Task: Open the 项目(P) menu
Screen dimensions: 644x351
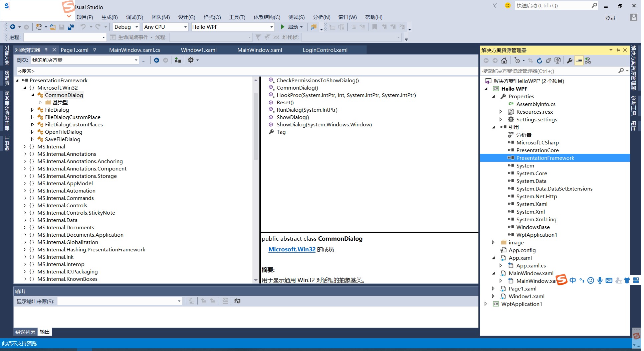Action: tap(85, 17)
